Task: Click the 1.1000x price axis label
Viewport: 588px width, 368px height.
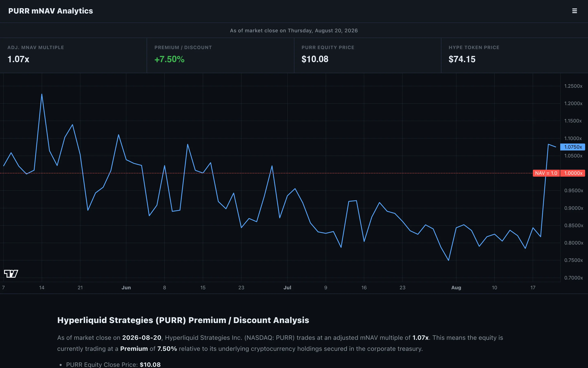Action: coord(573,138)
